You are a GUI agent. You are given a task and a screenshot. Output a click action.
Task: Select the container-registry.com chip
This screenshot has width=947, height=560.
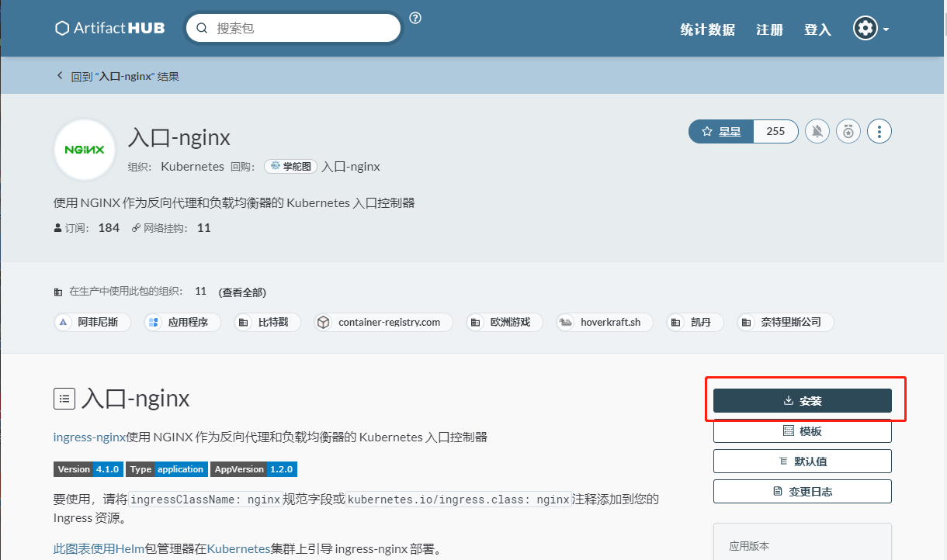[x=383, y=322]
